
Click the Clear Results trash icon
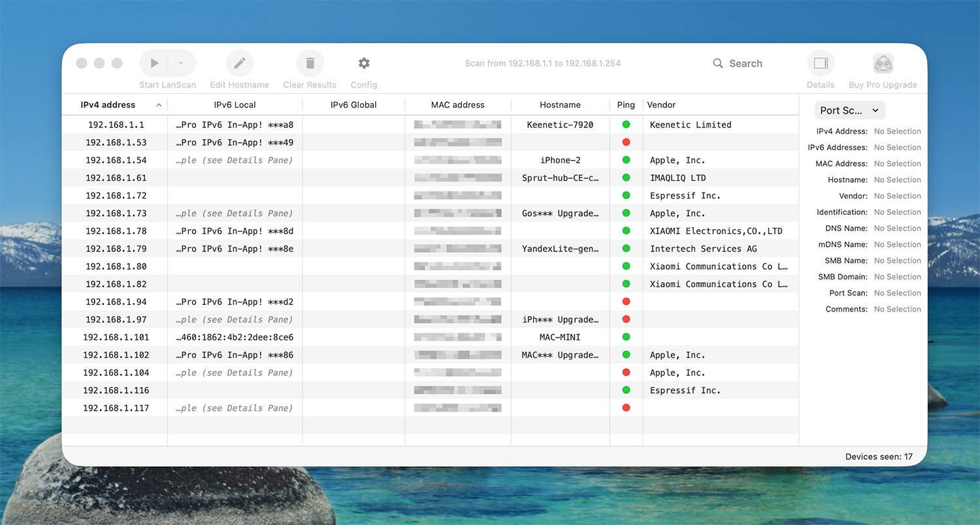pos(310,63)
